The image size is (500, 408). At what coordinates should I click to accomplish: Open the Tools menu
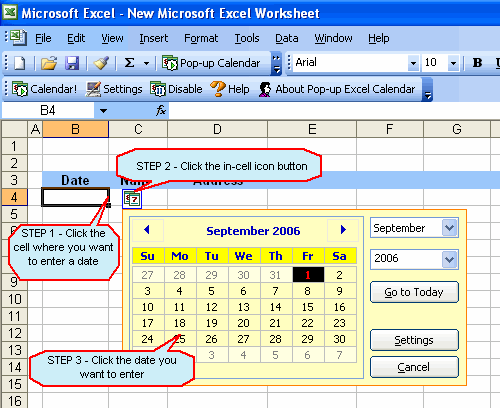pyautogui.click(x=247, y=38)
